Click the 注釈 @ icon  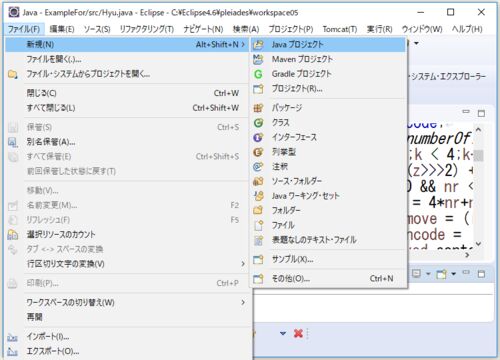pyautogui.click(x=258, y=167)
